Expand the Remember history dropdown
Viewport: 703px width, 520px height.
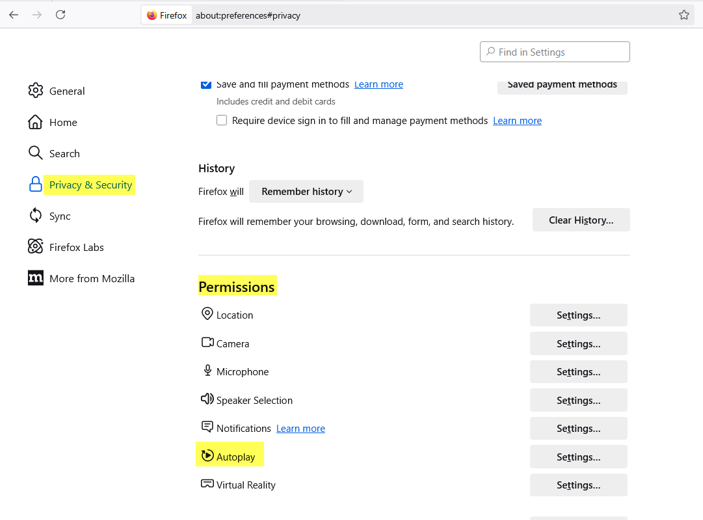306,191
